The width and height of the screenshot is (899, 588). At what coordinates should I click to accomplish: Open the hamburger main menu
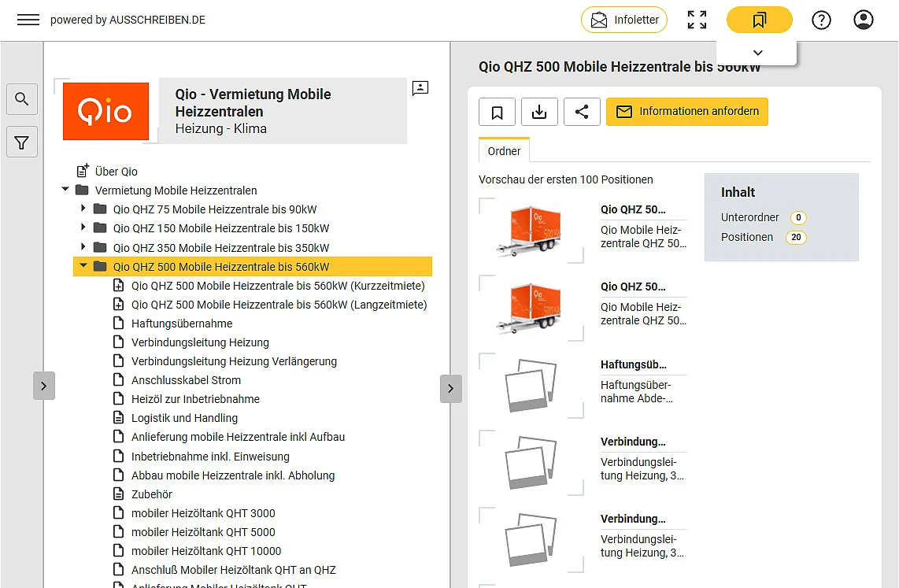[28, 20]
